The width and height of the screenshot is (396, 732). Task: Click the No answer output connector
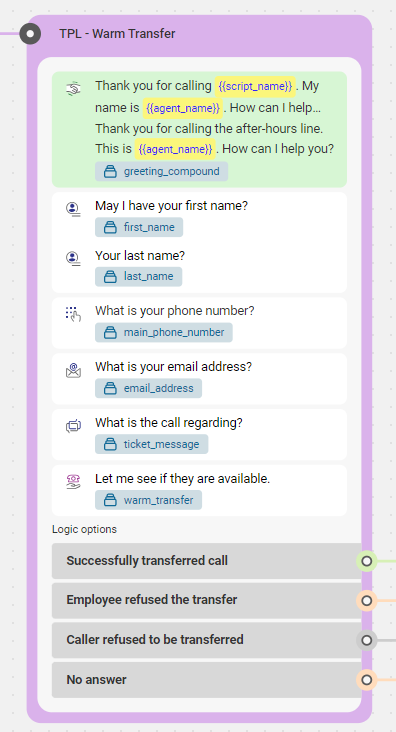pyautogui.click(x=367, y=679)
